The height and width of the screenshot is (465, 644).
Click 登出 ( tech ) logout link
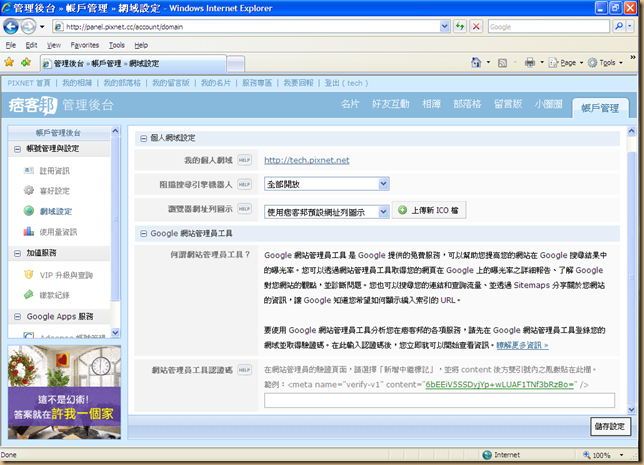[x=346, y=83]
